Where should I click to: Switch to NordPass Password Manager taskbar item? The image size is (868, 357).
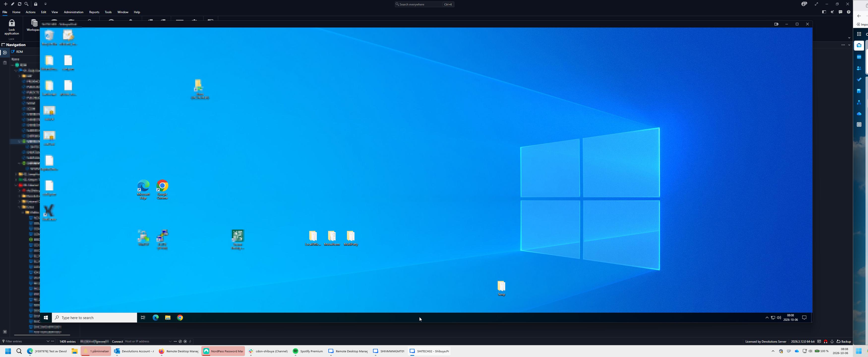tap(223, 351)
